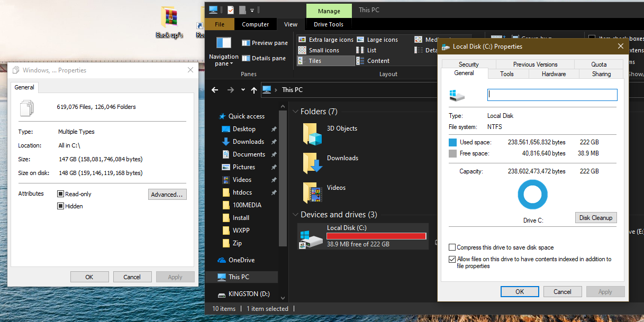Collapse the Devices and drives (3) group
644x322 pixels.
click(x=295, y=215)
